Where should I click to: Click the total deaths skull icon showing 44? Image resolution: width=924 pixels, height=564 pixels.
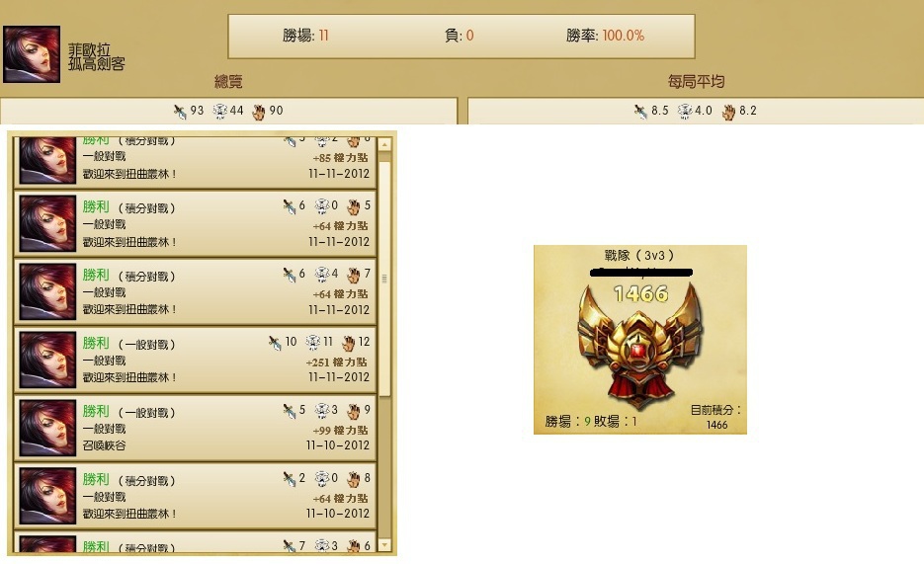tap(219, 112)
